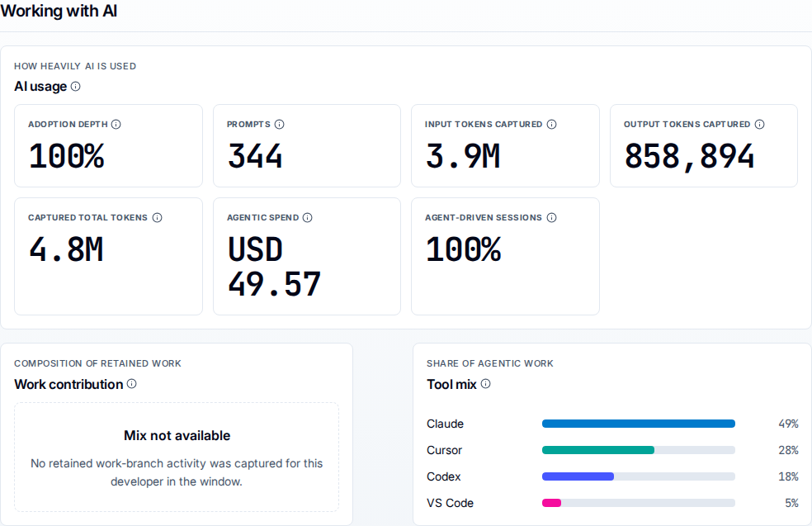
Task: Click the info icon beside Work contribution
Action: (x=131, y=384)
